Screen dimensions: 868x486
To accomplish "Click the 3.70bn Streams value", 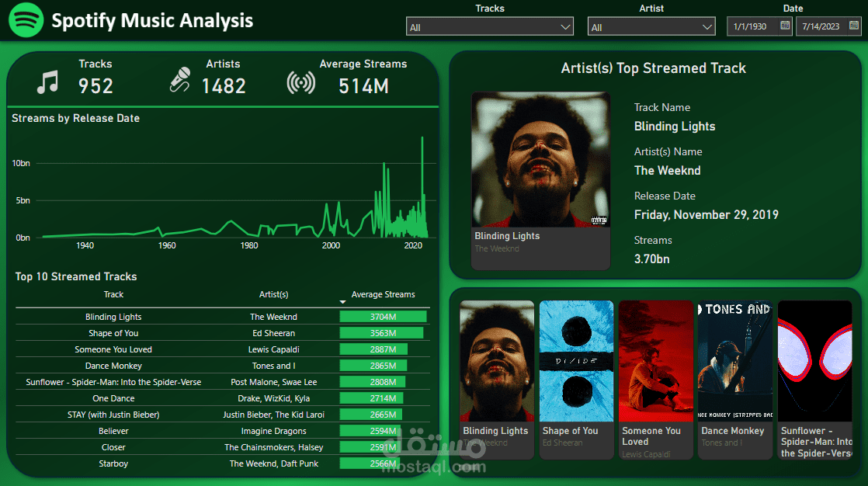I will (x=651, y=259).
